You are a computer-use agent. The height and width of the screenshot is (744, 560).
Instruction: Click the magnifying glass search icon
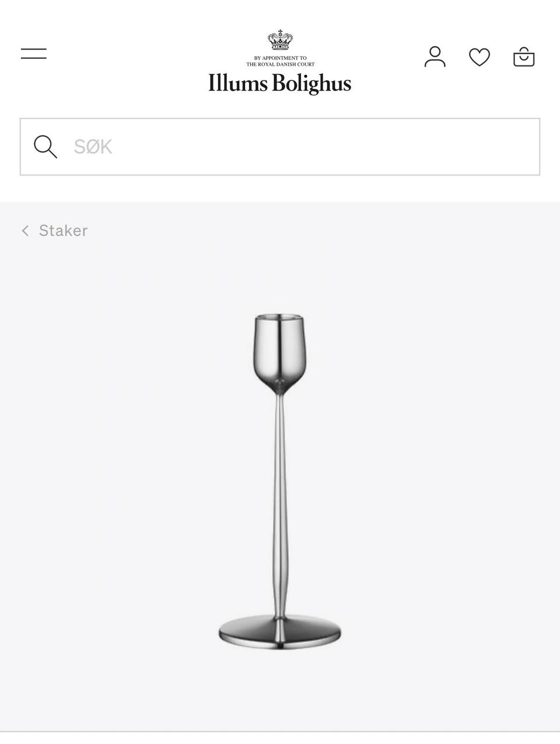point(45,147)
